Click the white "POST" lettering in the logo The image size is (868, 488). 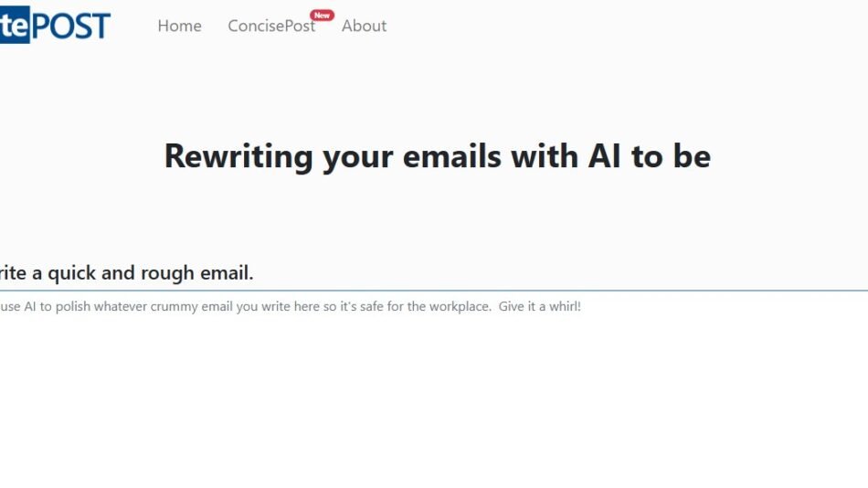71,26
